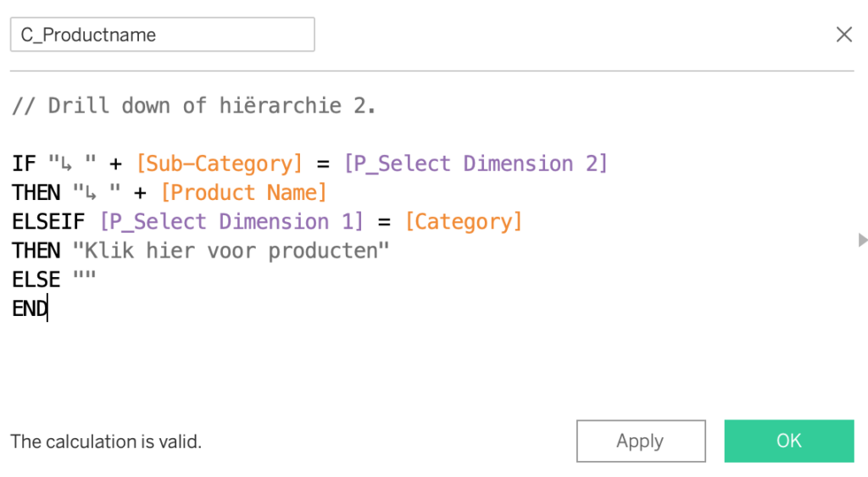868x477 pixels.
Task: Place cursor at the END keyword
Action: point(30,309)
